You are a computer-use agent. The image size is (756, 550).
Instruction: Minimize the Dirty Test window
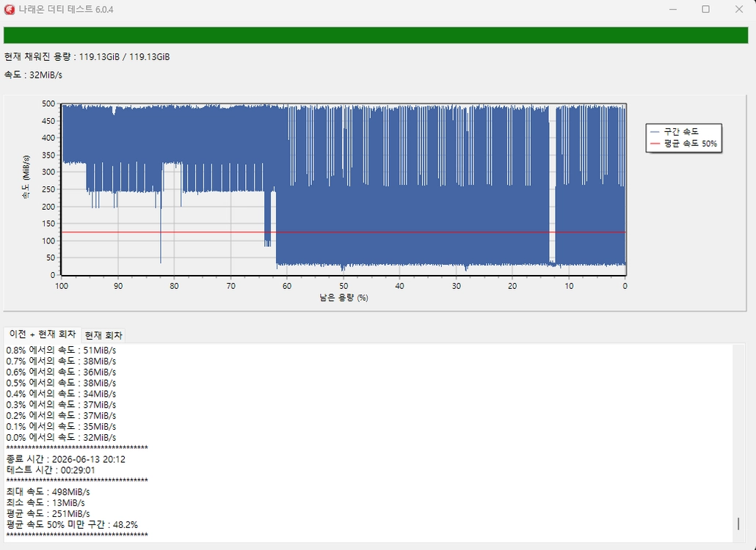673,9
